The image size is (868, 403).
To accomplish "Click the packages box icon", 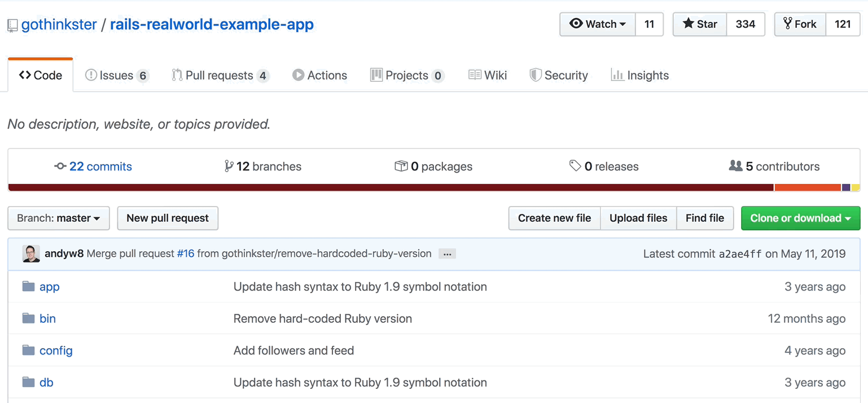I will [401, 167].
